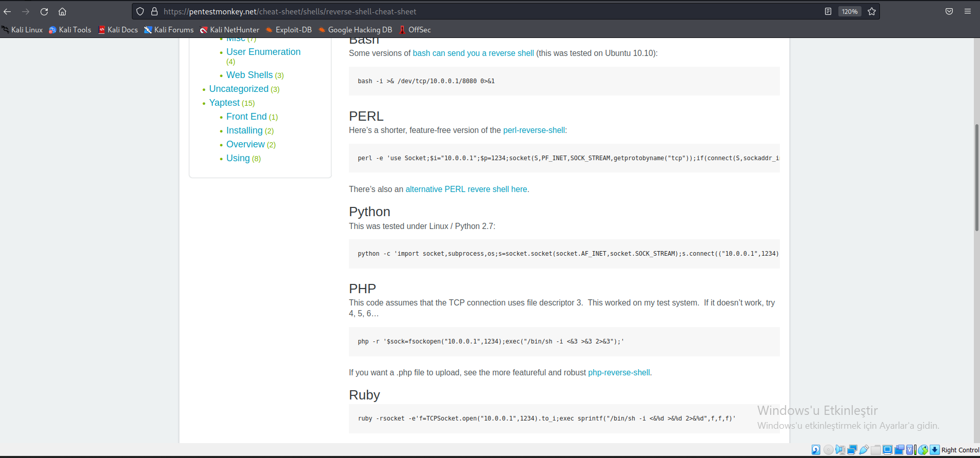980x458 pixels.
Task: Follow the php-reverse-shell link
Action: tap(619, 372)
